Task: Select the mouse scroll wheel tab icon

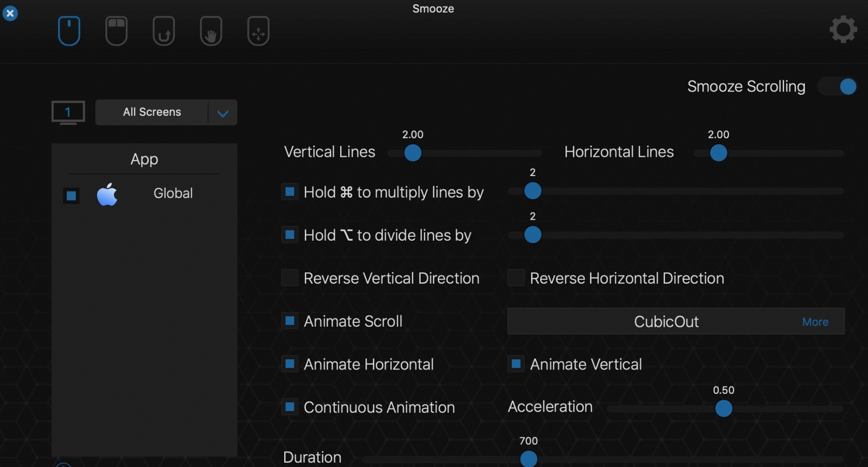Action: point(69,31)
